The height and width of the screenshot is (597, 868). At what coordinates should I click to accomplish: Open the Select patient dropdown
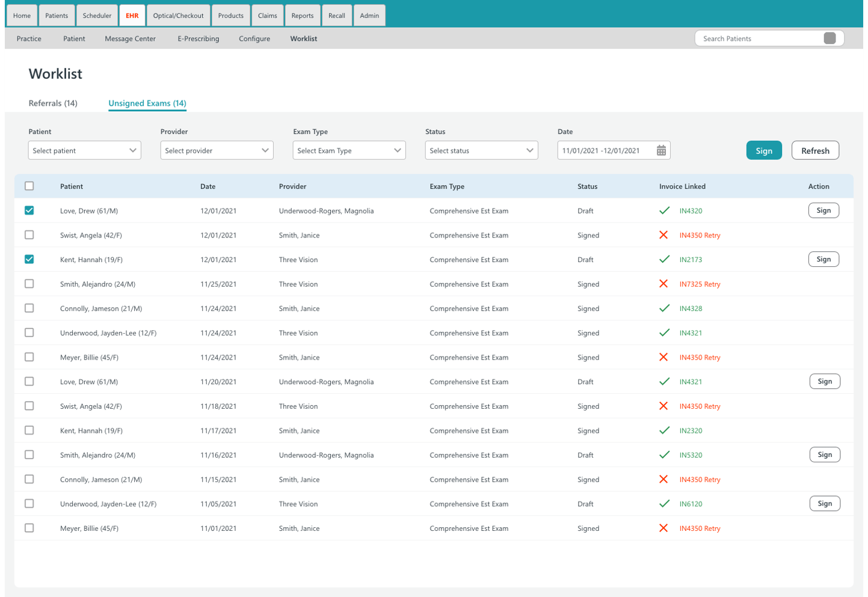84,150
